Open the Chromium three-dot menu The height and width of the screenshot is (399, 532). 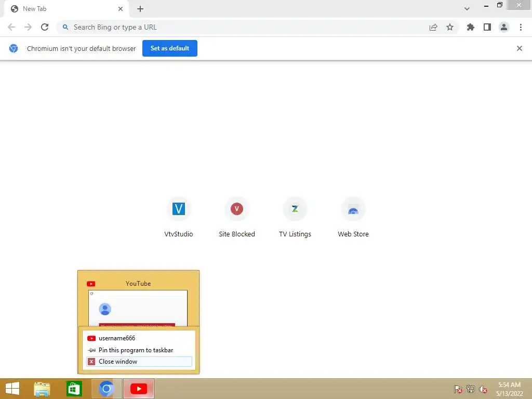(x=521, y=27)
